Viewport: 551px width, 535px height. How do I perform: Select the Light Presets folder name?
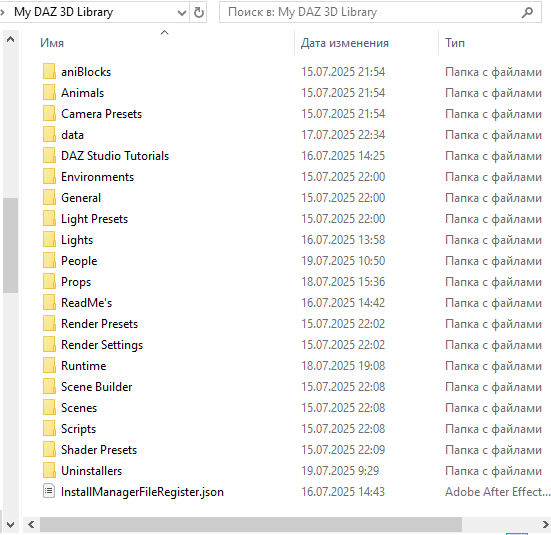pos(94,219)
